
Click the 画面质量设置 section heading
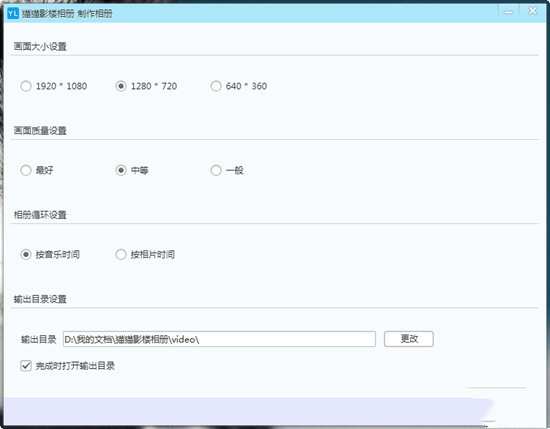40,130
